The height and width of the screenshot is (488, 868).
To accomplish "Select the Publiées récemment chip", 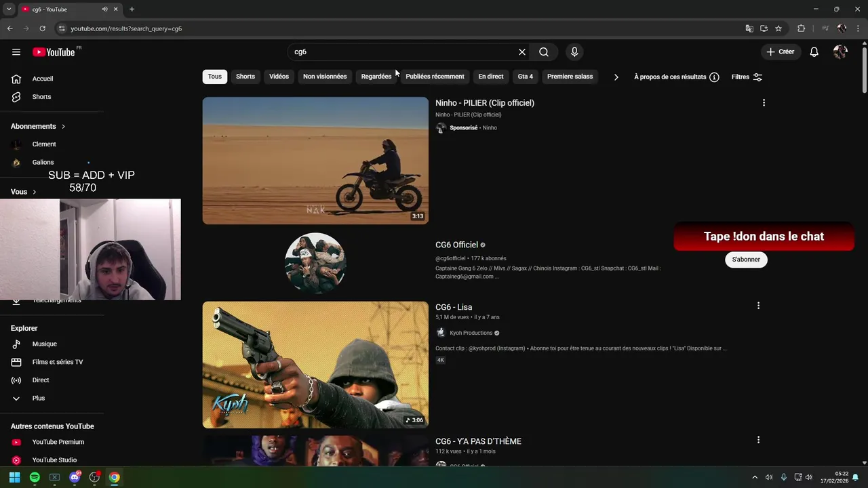I will 435,77.
